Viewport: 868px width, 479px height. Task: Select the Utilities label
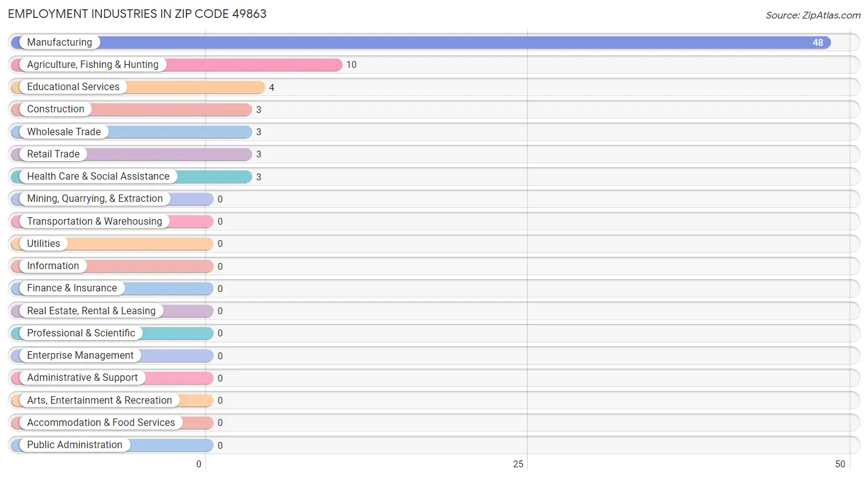[x=44, y=243]
